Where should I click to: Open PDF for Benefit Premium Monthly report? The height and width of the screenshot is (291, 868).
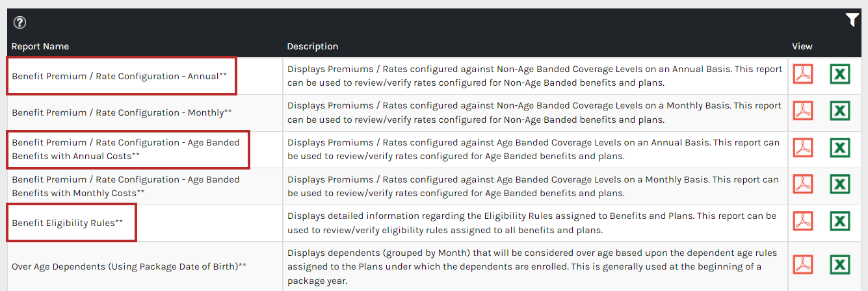tap(803, 110)
